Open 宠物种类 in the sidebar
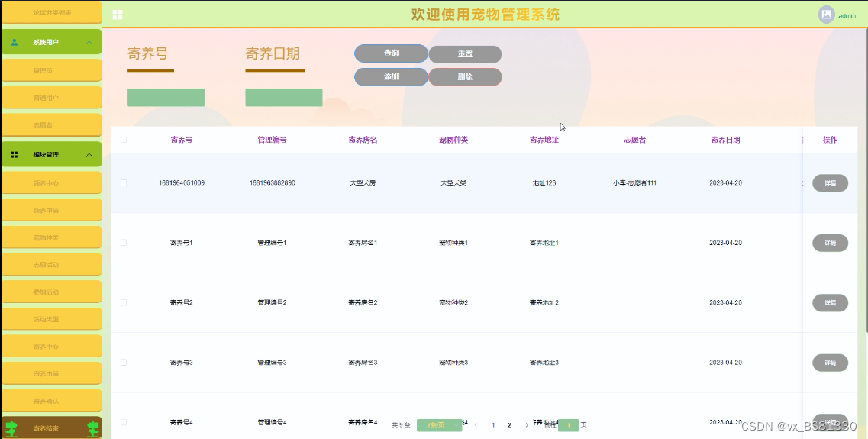The image size is (868, 439). pos(52,237)
